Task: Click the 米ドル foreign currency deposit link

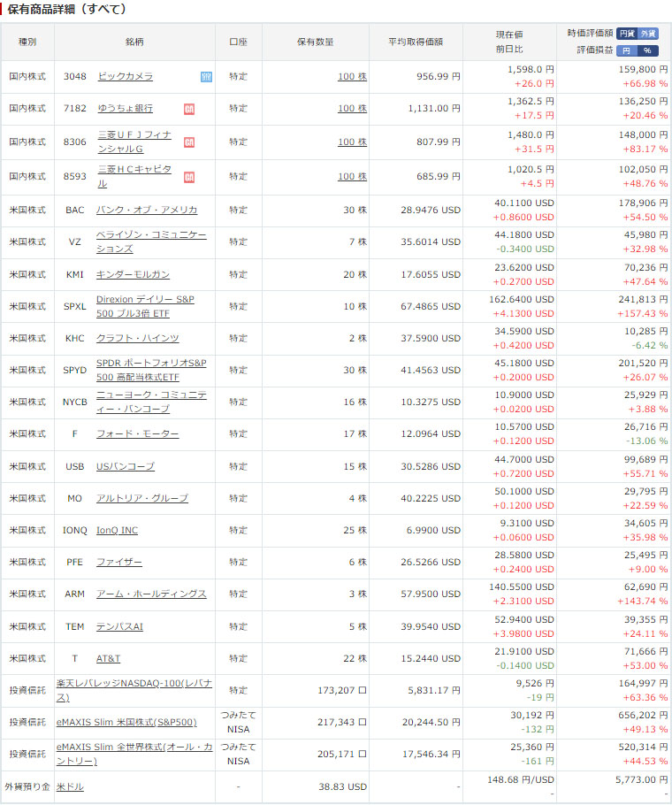Action: (70, 786)
